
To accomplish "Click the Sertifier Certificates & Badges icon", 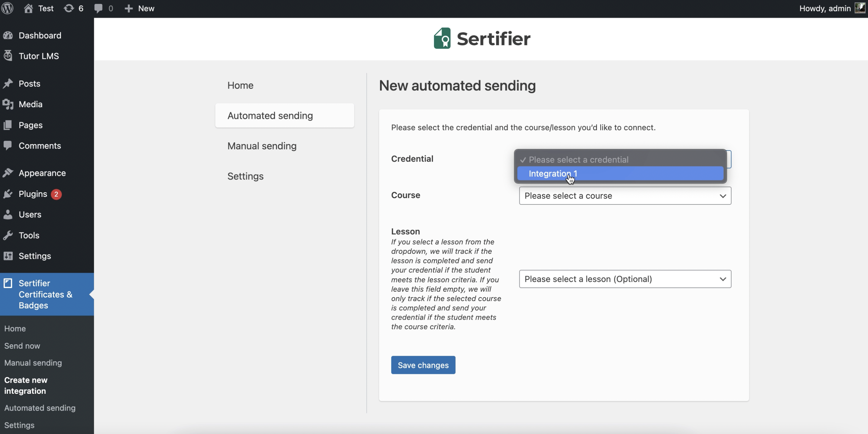I will tap(8, 283).
